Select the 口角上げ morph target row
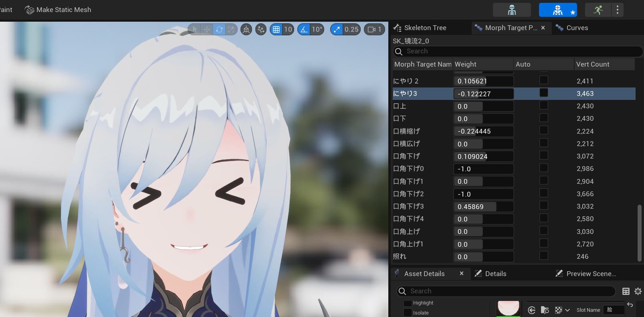 tap(514, 232)
